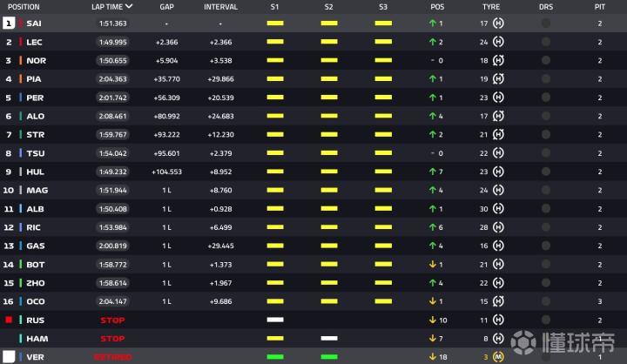Toggle the DRS indicator for GAS
Screen dimensions: 627x364
point(546,246)
